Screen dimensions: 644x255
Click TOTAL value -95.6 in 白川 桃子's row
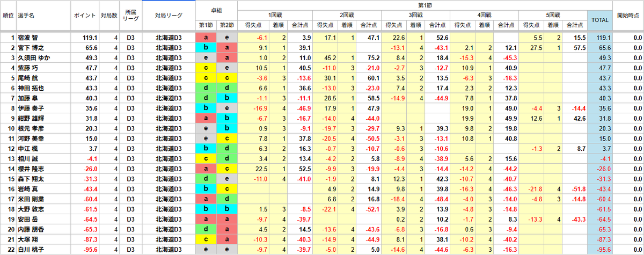tap(601, 250)
